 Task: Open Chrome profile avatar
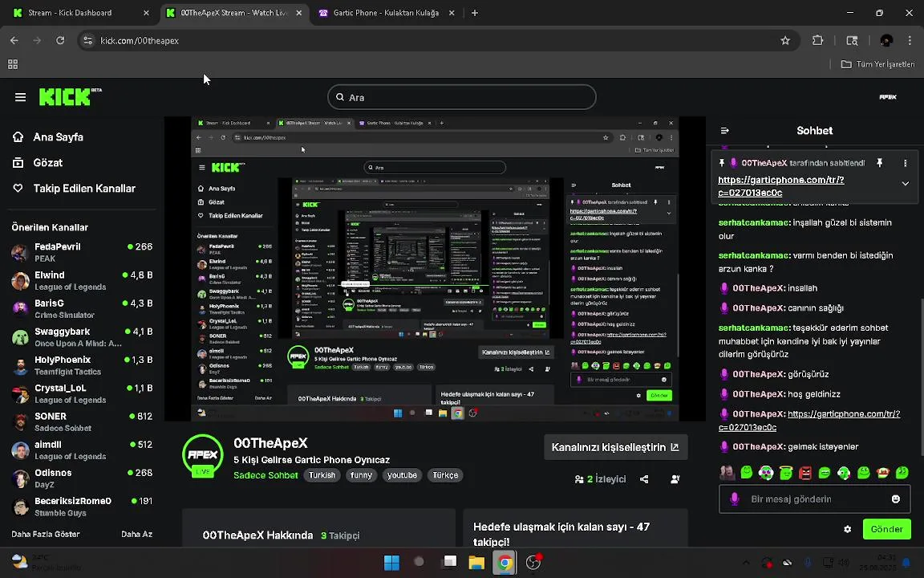click(886, 41)
